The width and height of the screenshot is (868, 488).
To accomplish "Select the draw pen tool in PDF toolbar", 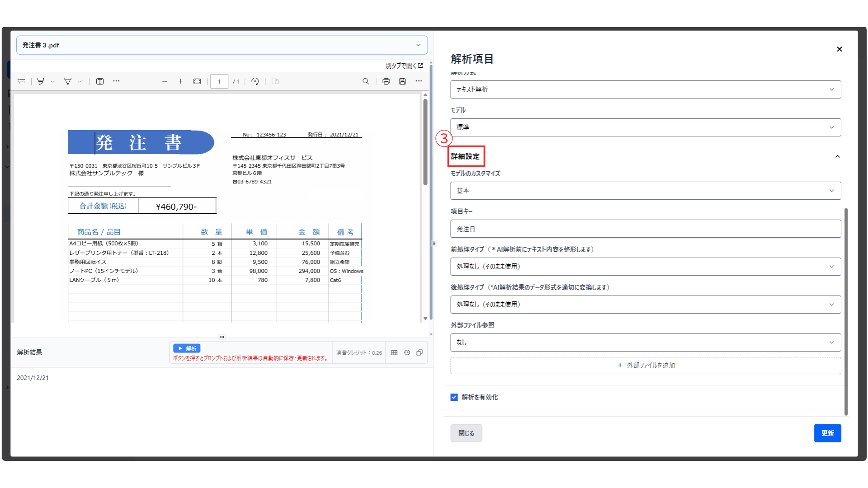I will tap(68, 81).
